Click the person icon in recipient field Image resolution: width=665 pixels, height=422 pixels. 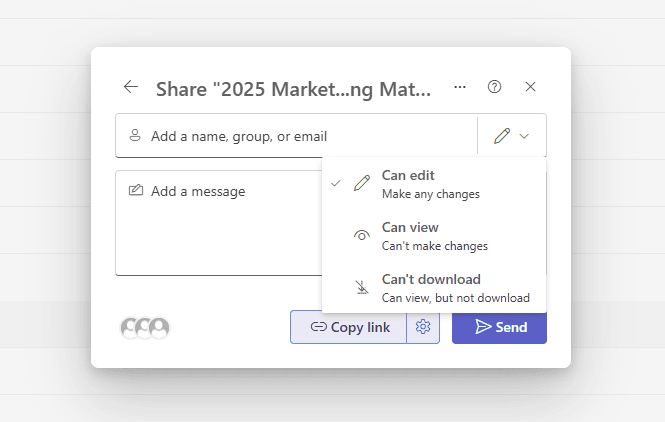[x=135, y=136]
